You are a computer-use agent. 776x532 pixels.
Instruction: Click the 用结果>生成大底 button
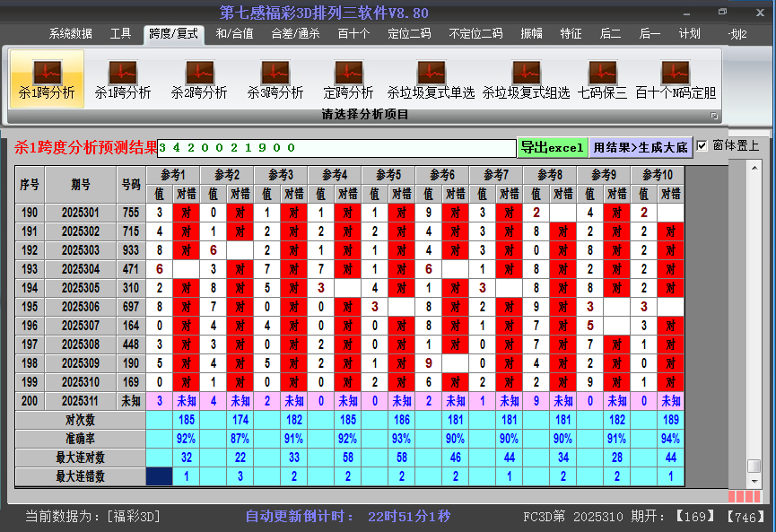(x=640, y=145)
